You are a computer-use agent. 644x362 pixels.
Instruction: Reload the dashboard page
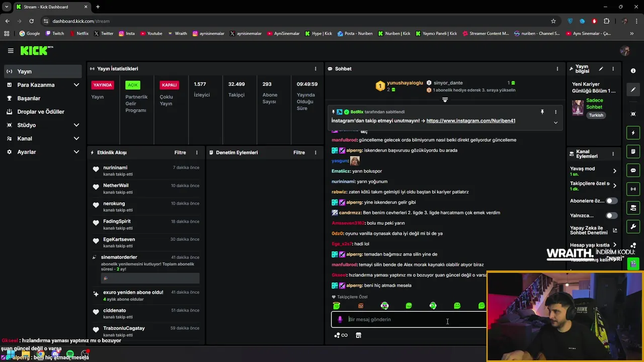click(x=31, y=21)
